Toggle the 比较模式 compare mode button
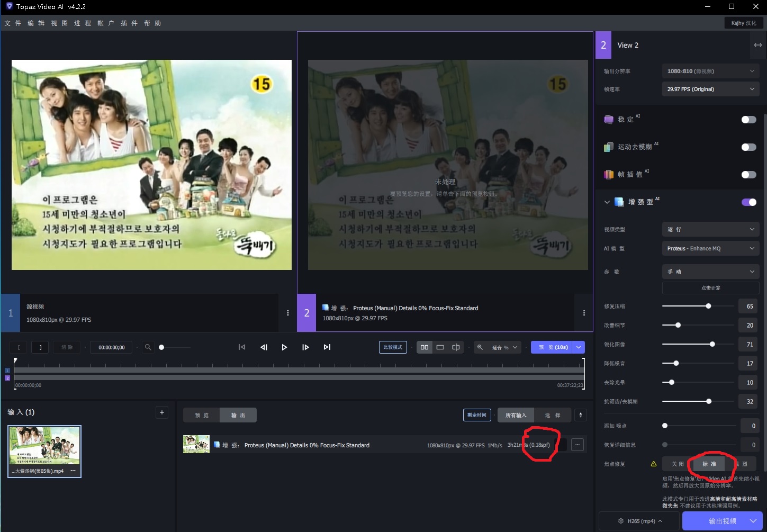767x532 pixels. coord(393,347)
